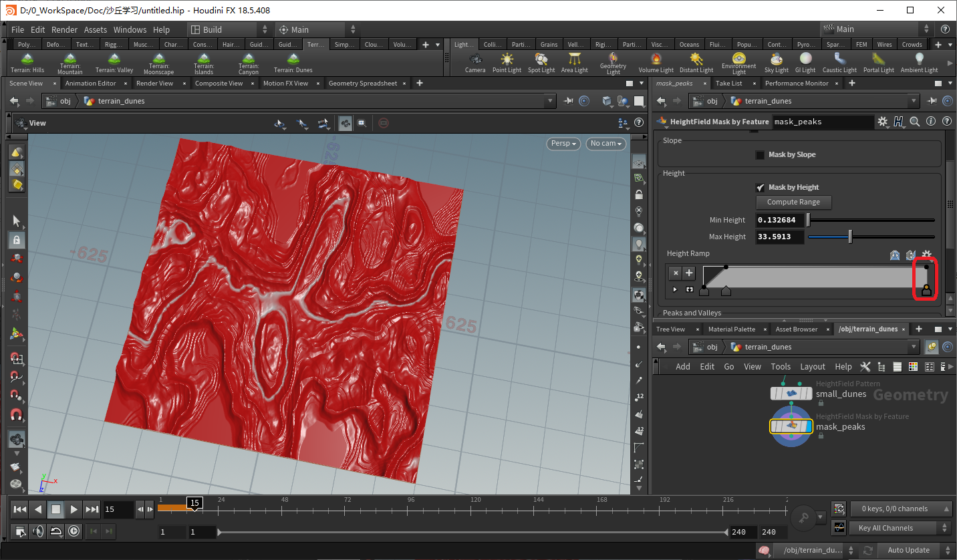Open the network editor Layout menu
This screenshot has height=560, width=957.
click(813, 366)
